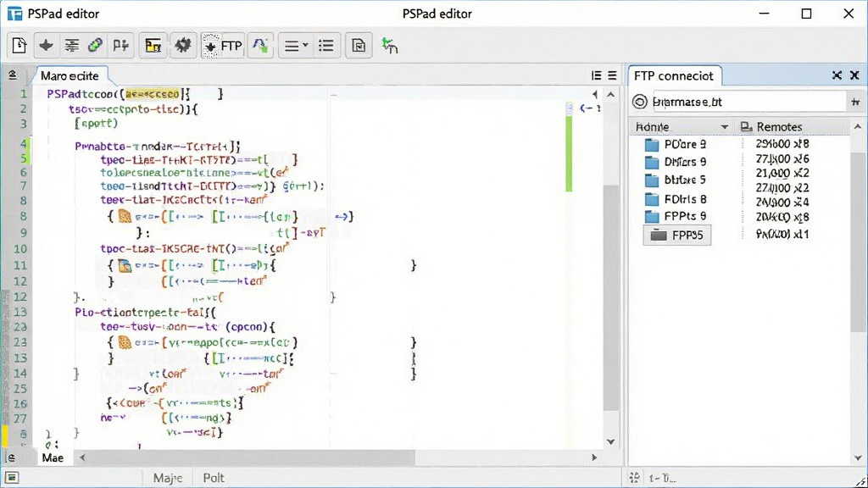Select the FTP conneciot panel tab
Screen dimensions: 868x488
pos(674,75)
